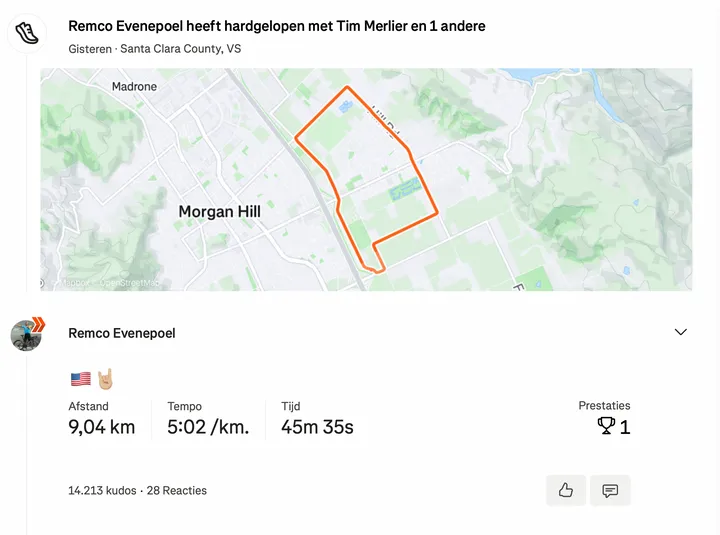Click the orange subscriber chevrons badge
This screenshot has height=535, width=720.
[38, 323]
